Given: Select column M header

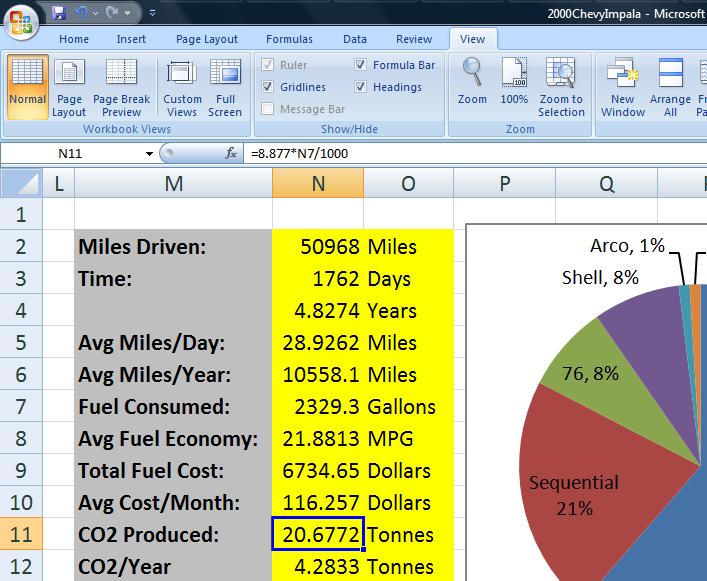Looking at the screenshot, I should 174,183.
